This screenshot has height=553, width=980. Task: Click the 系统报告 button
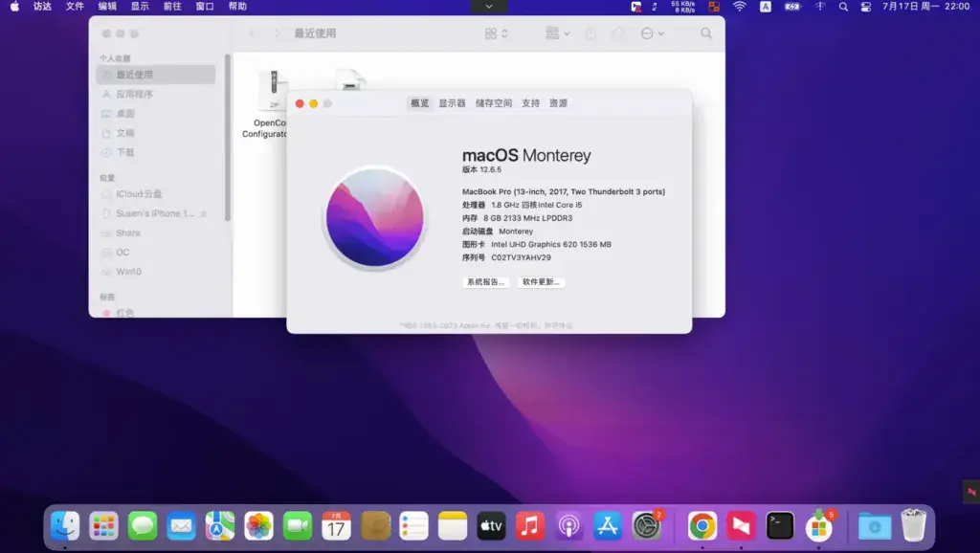[485, 282]
